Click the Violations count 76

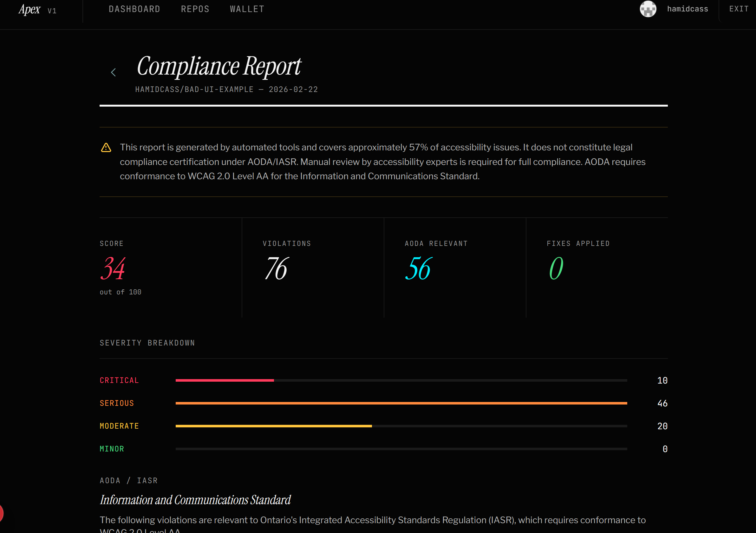tap(276, 269)
